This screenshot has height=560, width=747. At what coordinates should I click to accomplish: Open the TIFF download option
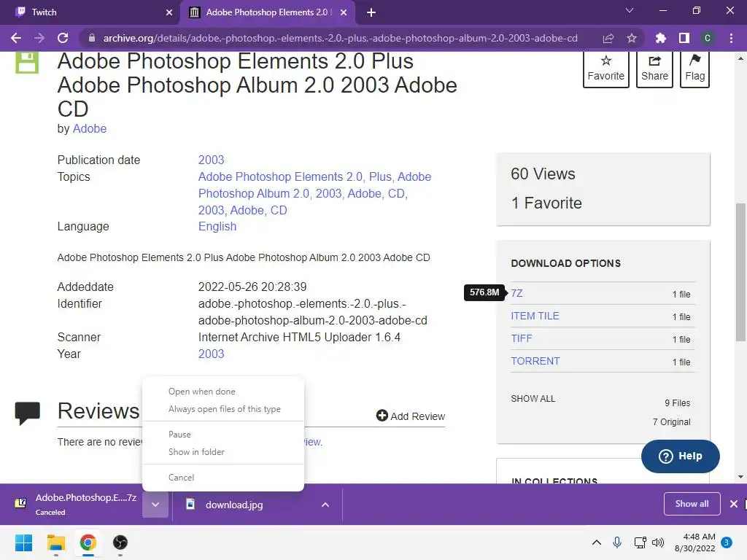coord(521,338)
